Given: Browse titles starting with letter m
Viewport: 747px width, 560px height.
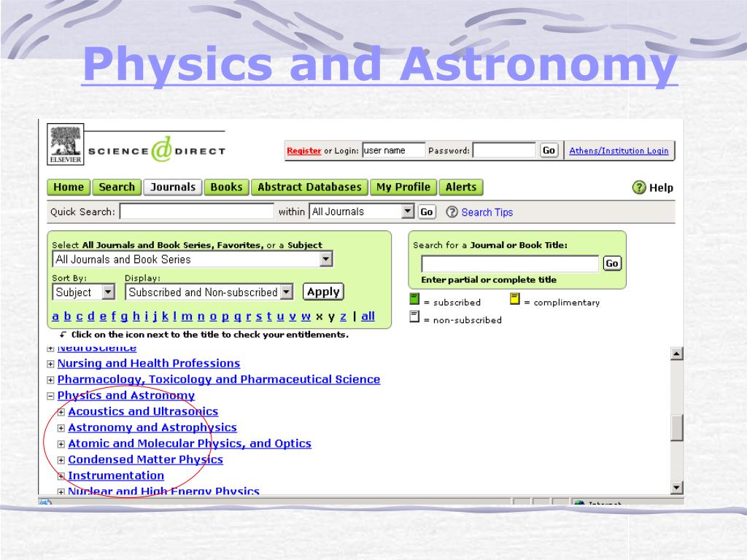Looking at the screenshot, I should (187, 316).
